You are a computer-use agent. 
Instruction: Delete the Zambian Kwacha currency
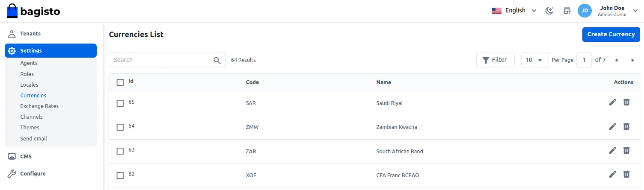click(x=626, y=126)
